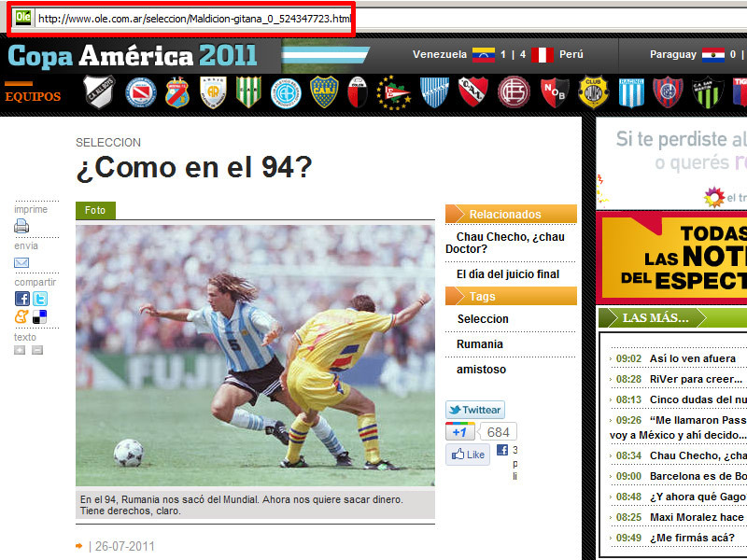Click the Racing Club team crest
Viewport: 747px width, 560px height.
coord(631,92)
